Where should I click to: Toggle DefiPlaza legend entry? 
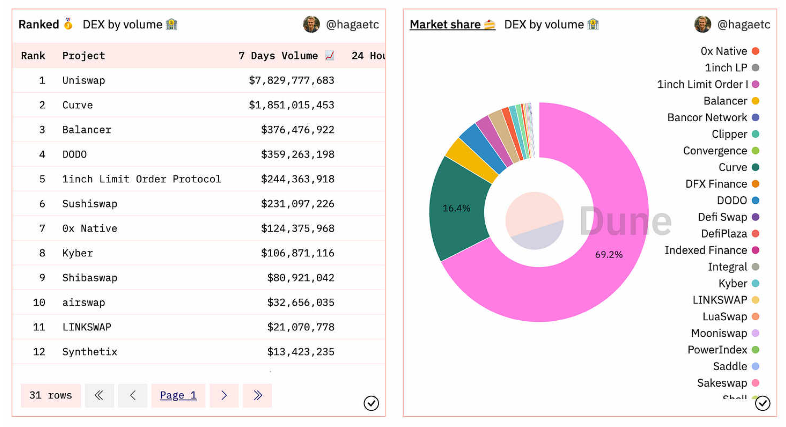pos(730,234)
